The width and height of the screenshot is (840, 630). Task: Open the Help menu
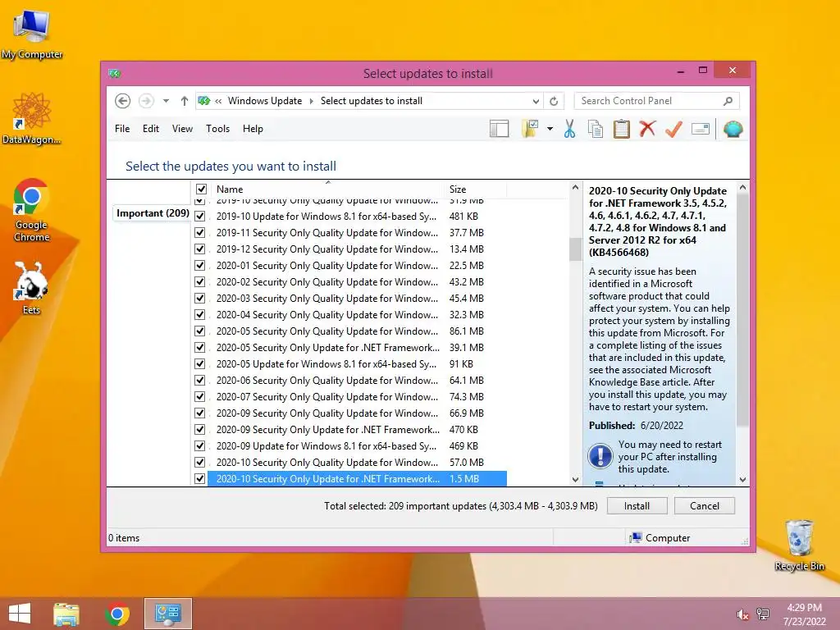click(253, 129)
